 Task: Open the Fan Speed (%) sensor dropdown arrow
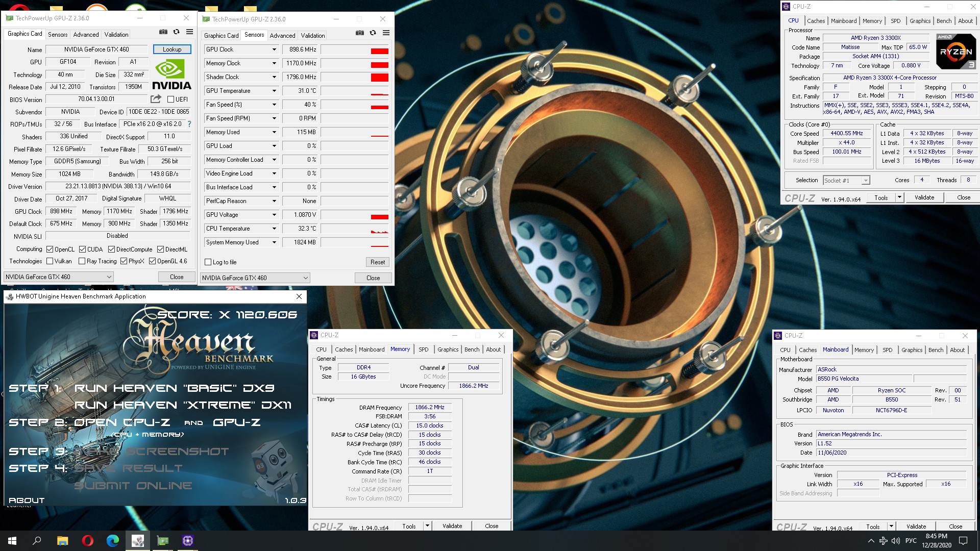[x=274, y=105]
